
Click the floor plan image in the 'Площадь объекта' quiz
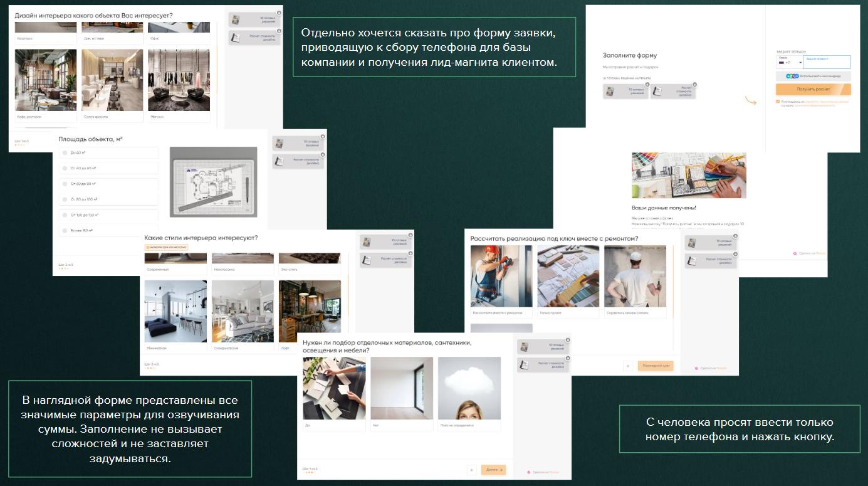click(214, 182)
